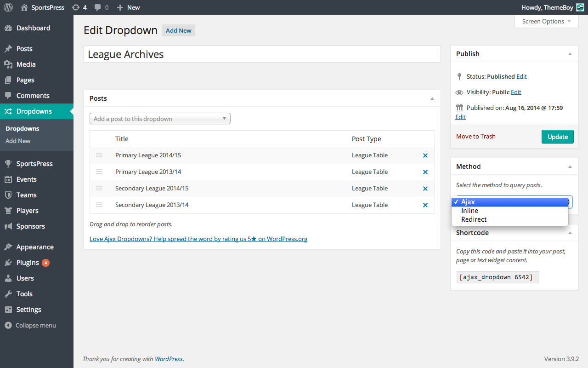588x368 pixels.
Task: Click the Comments sidebar bubble icon
Action: point(8,96)
